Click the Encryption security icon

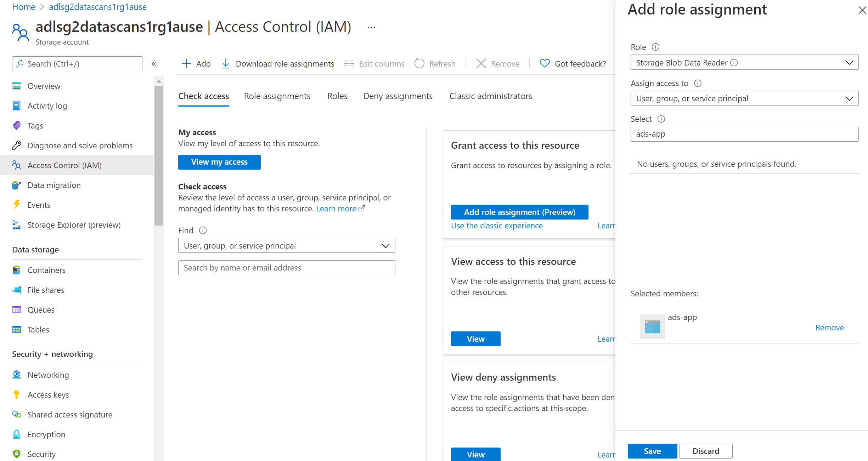tap(16, 434)
